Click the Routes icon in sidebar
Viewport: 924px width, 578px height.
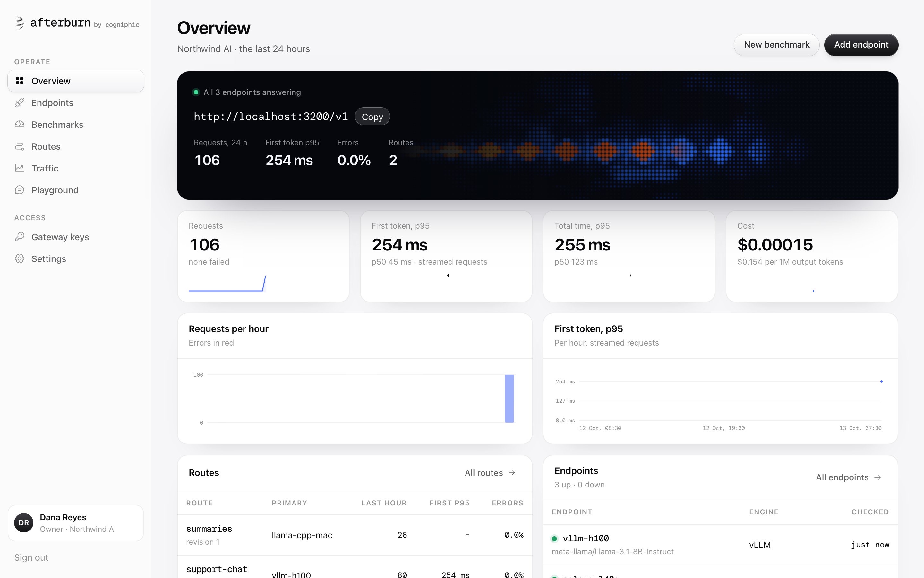[x=20, y=146]
